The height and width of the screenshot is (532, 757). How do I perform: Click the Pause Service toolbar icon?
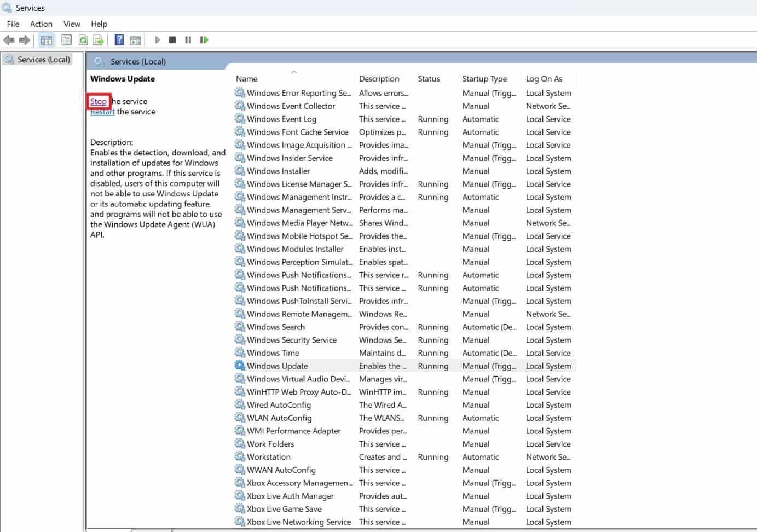[x=188, y=40]
